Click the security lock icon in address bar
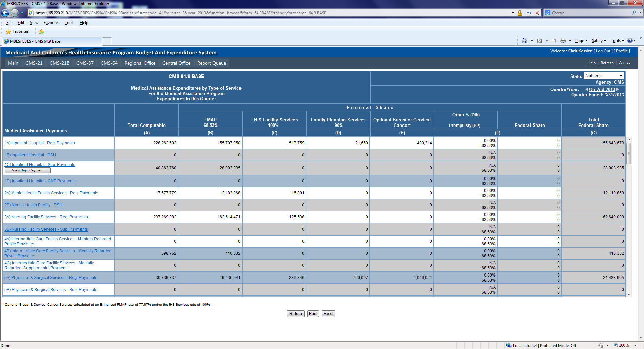The image size is (644, 349). [x=520, y=13]
